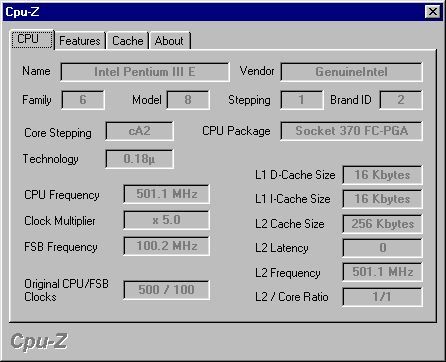Click the Stepping value field
446x362 pixels.
click(x=302, y=100)
